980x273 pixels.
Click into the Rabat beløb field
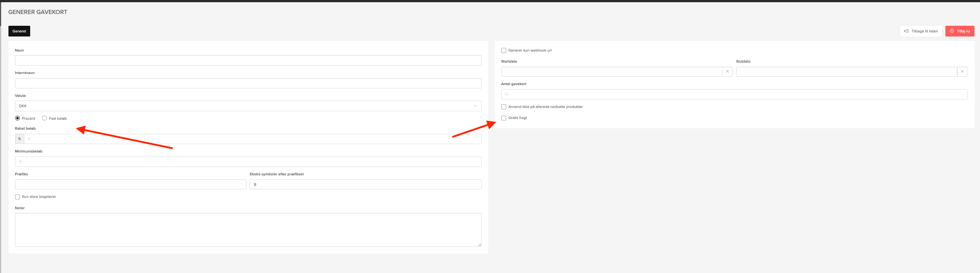point(253,139)
